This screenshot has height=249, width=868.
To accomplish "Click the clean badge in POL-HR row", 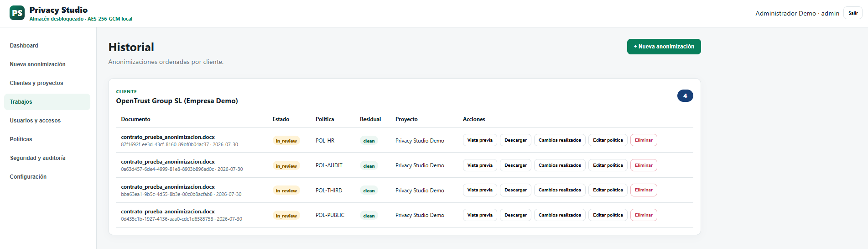I will (369, 141).
